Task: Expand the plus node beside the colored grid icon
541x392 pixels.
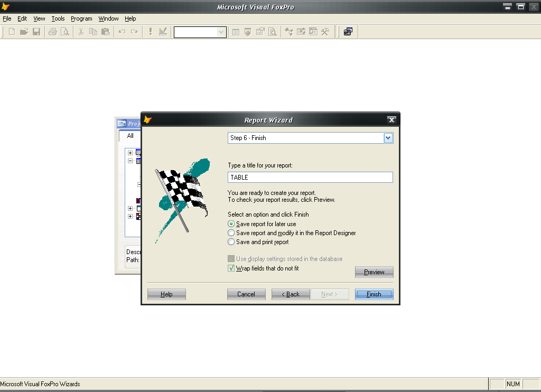Action: [x=130, y=217]
